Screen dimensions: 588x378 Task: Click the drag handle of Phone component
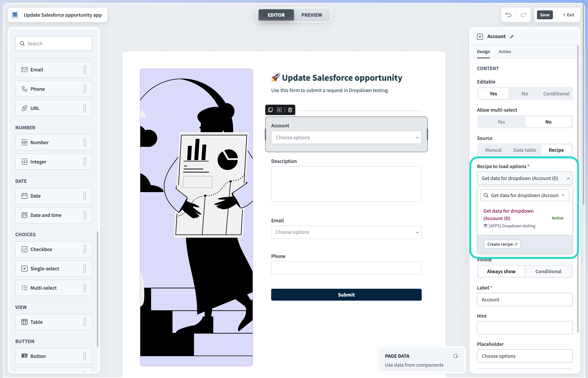[x=85, y=89]
